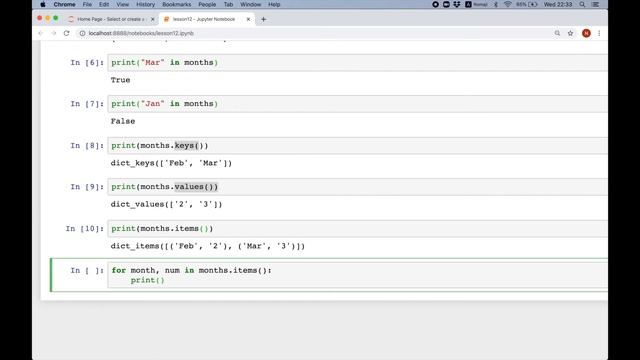Open the Chrome three-dot menu
The image size is (640, 360).
click(x=599, y=33)
